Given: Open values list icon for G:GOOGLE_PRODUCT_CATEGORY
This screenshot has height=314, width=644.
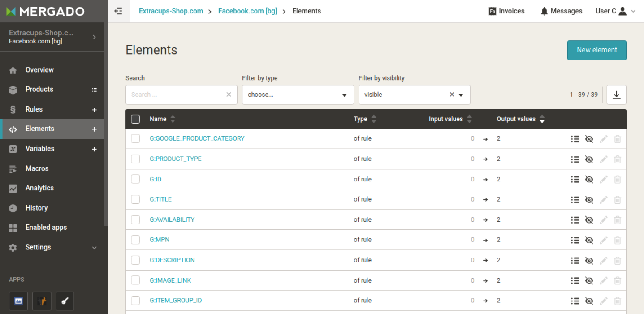Looking at the screenshot, I should coord(575,139).
